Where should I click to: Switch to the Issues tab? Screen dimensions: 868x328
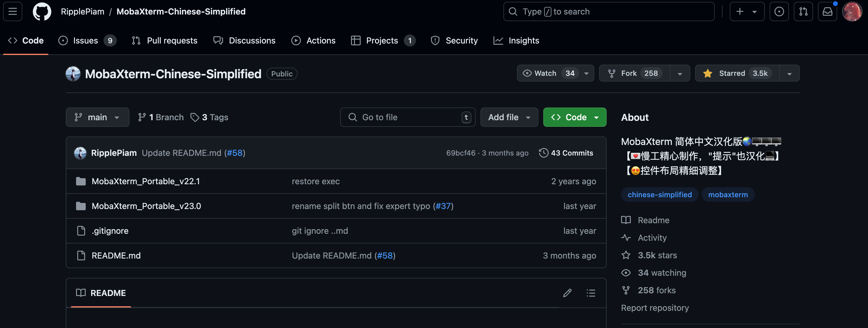coord(86,40)
